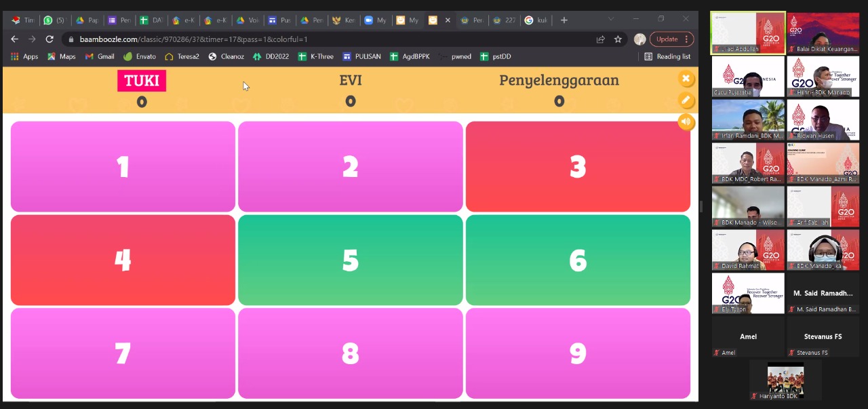Switch to the Google 'kul' tab

[x=536, y=20]
